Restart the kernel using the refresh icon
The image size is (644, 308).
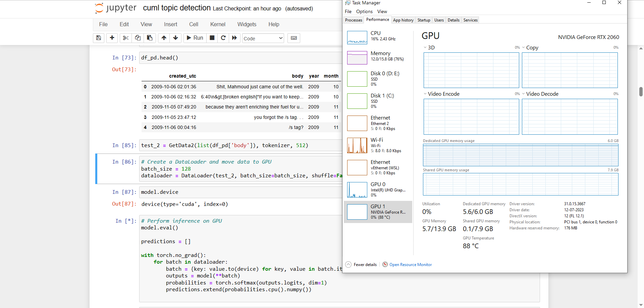click(223, 38)
